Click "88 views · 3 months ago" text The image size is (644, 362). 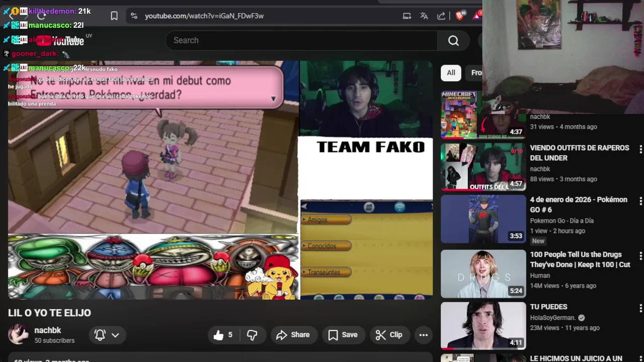(x=563, y=179)
